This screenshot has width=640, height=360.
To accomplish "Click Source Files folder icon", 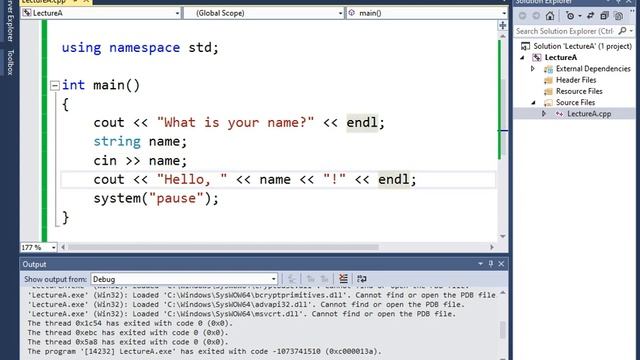I will coord(549,102).
